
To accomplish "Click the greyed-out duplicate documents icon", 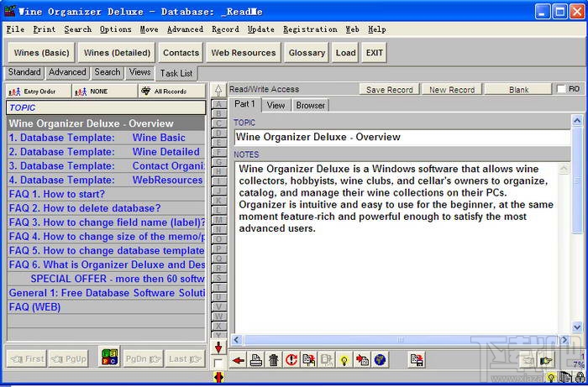I will 326,360.
